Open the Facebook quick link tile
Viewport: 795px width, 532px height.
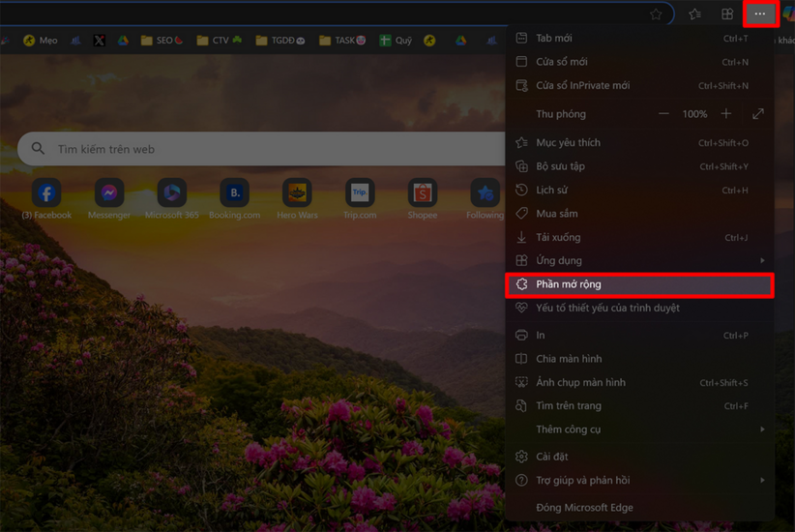46,193
